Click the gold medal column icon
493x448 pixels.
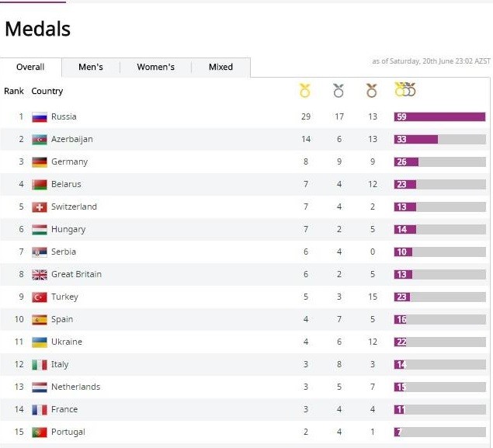(305, 91)
